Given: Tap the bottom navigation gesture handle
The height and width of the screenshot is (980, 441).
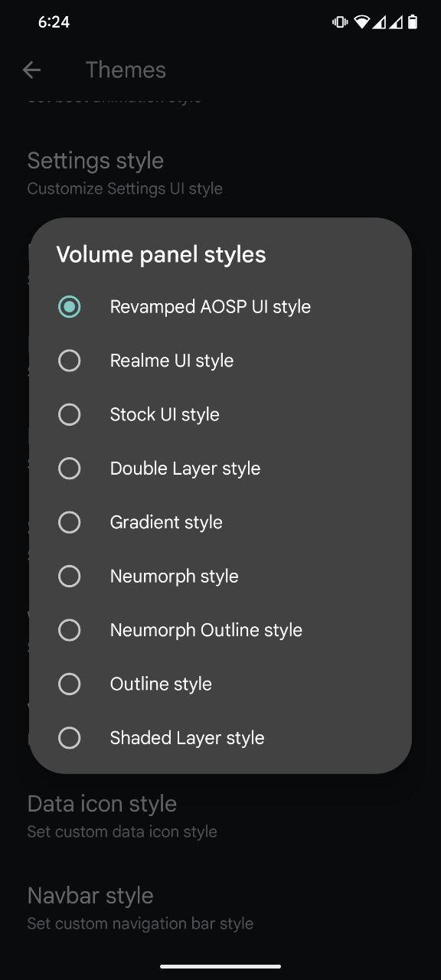Looking at the screenshot, I should 220,965.
